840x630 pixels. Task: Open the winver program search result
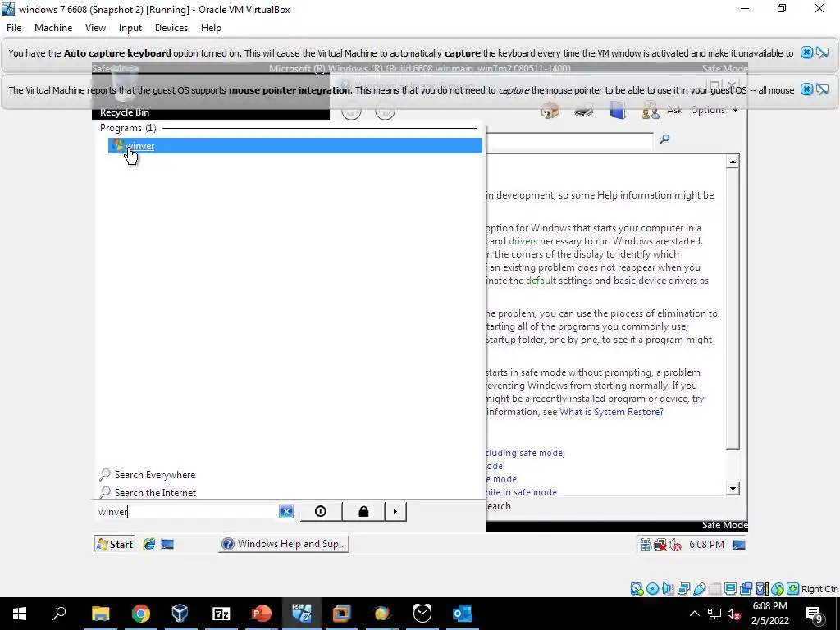tap(294, 146)
